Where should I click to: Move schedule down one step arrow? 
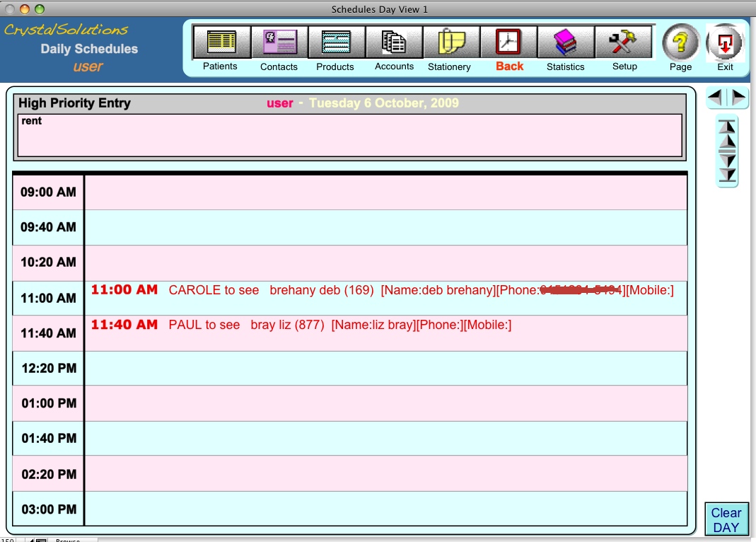[727, 161]
